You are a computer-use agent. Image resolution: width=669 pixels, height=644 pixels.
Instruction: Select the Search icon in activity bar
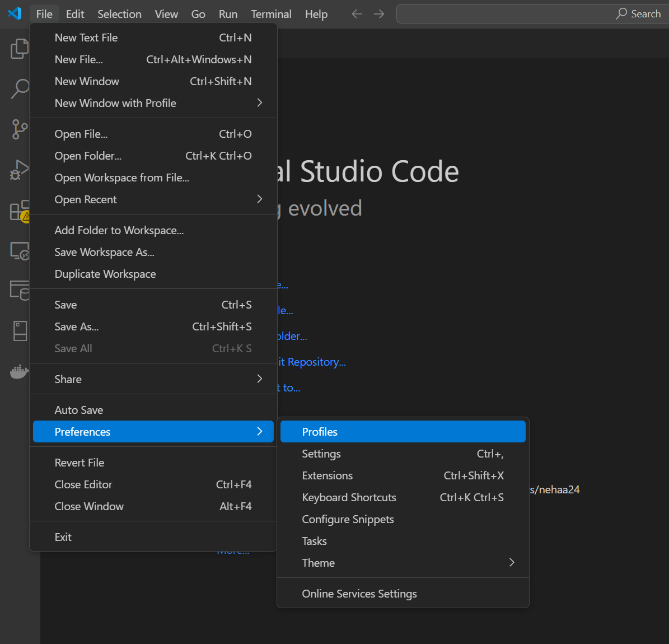[x=20, y=88]
